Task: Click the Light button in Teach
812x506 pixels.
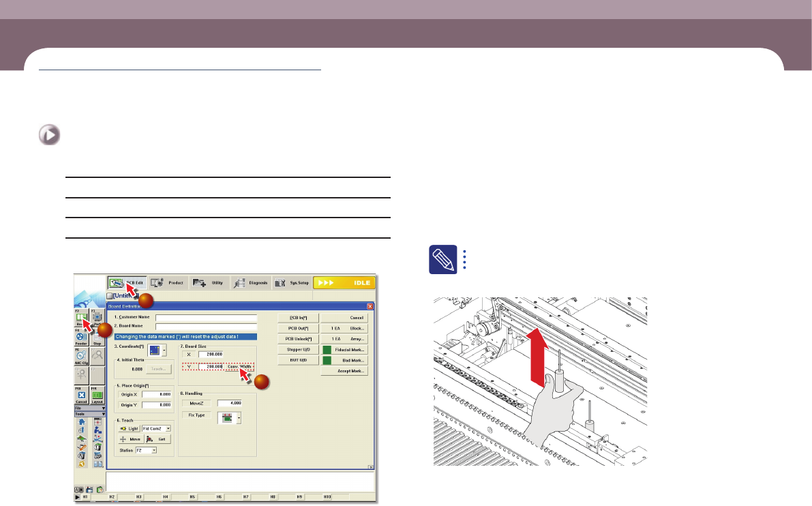Action: (130, 428)
